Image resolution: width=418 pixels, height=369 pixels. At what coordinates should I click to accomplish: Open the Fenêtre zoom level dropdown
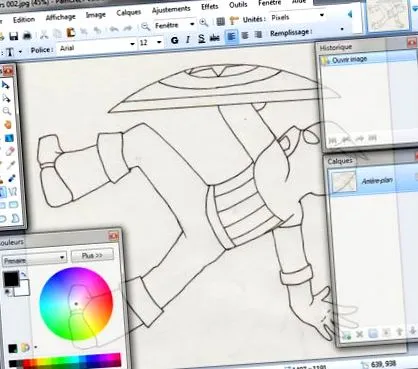(x=192, y=24)
